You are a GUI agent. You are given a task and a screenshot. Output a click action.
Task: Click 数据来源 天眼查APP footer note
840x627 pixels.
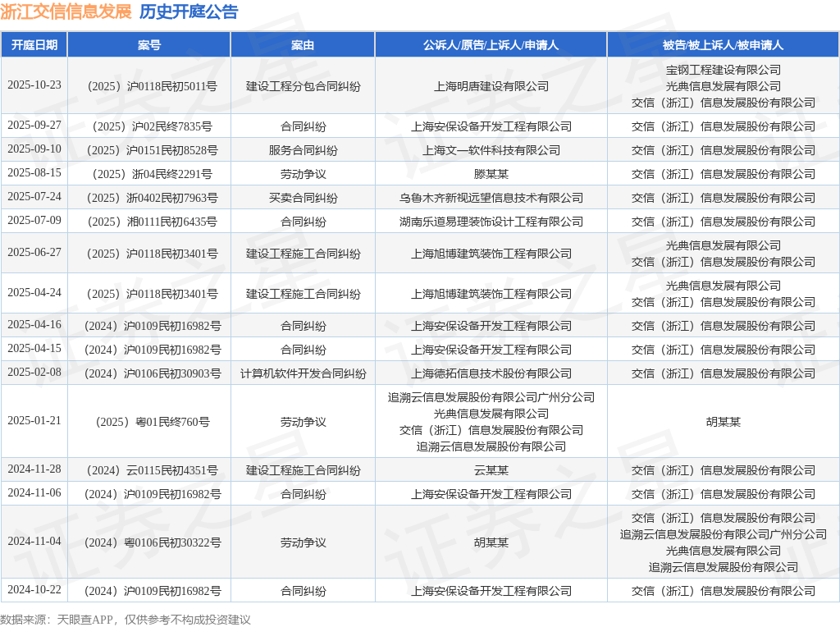126,620
